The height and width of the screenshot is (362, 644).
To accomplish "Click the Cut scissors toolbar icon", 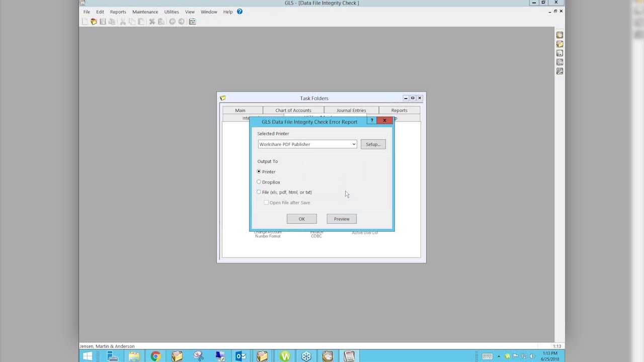I will [x=123, y=22].
